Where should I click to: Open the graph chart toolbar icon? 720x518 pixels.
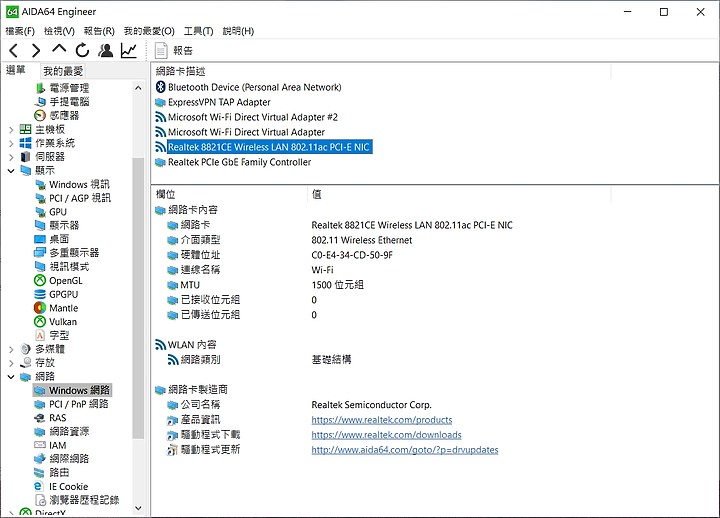pyautogui.click(x=129, y=50)
